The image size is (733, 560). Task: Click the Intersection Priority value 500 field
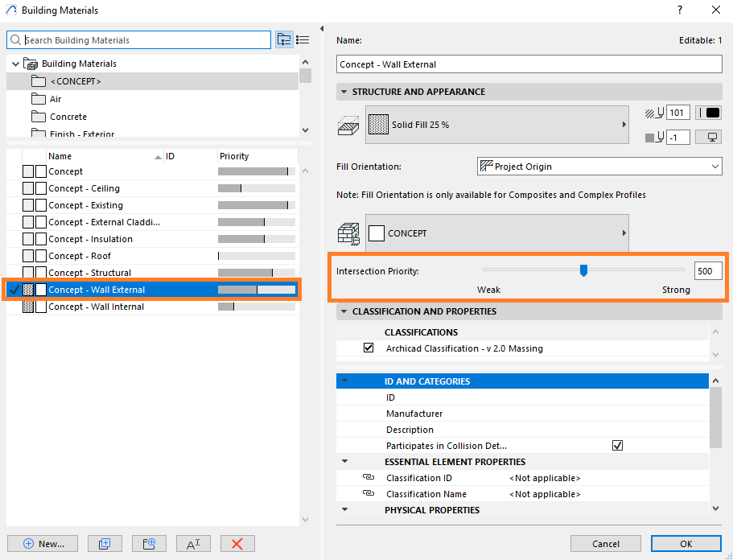(708, 271)
